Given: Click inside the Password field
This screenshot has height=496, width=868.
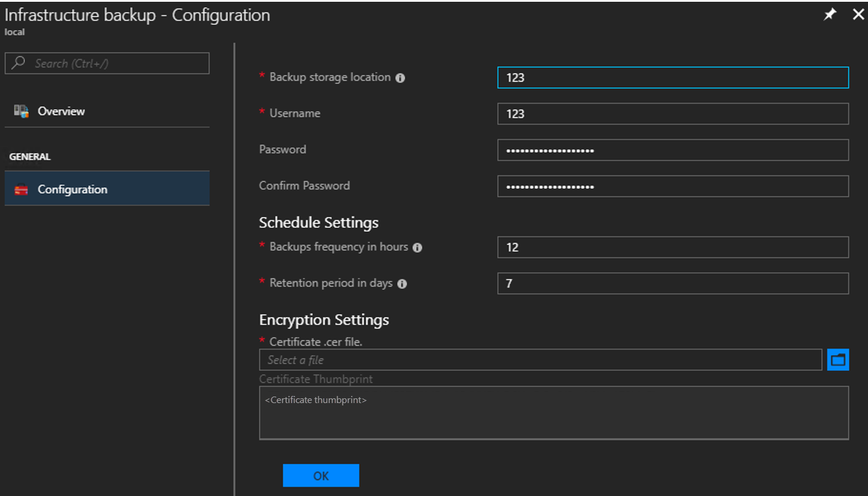Looking at the screenshot, I should coord(672,150).
